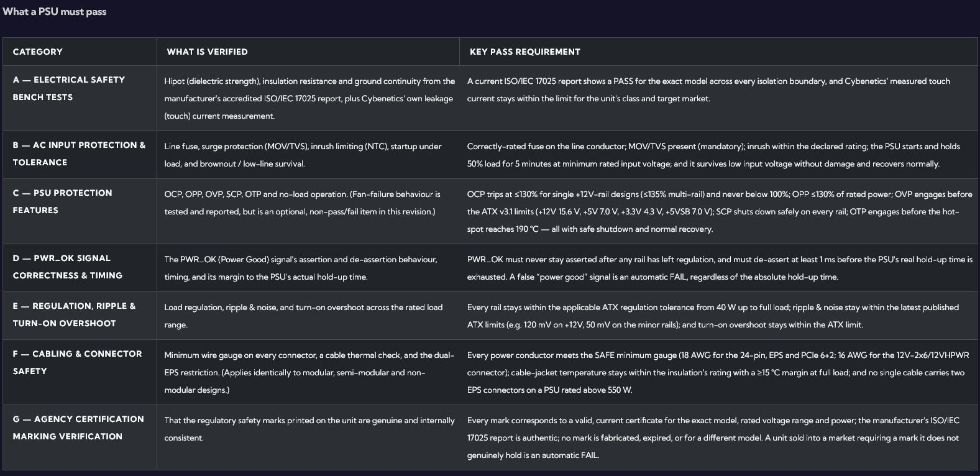The width and height of the screenshot is (980, 476).
Task: Click the load regulation and ripple description
Action: tap(303, 316)
